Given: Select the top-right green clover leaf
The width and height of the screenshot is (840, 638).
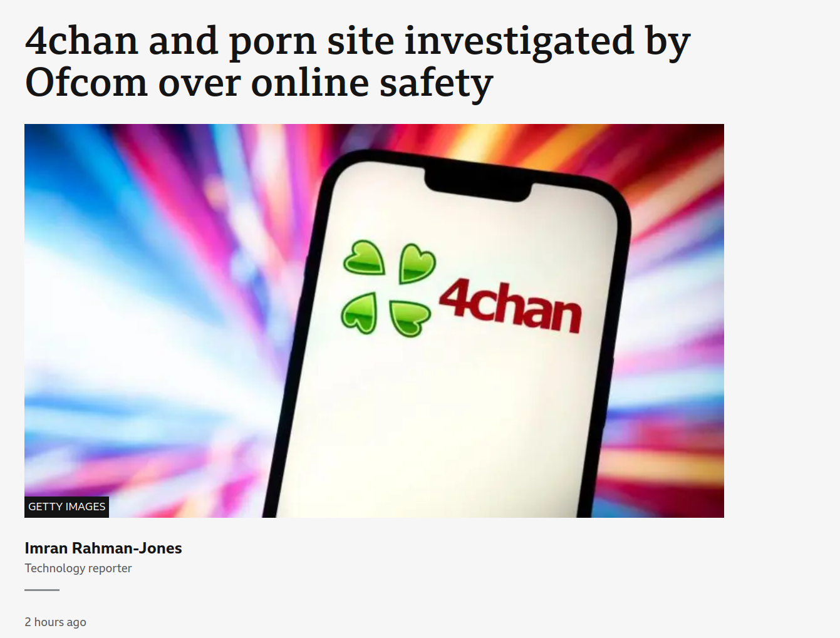Looking at the screenshot, I should coord(417,263).
